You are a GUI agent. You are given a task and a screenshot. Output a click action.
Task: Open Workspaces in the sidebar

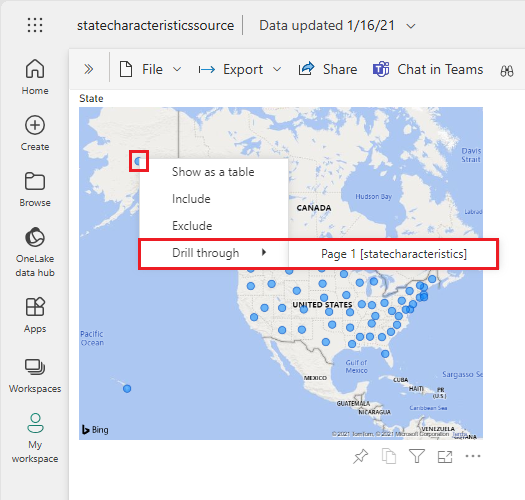coord(35,376)
